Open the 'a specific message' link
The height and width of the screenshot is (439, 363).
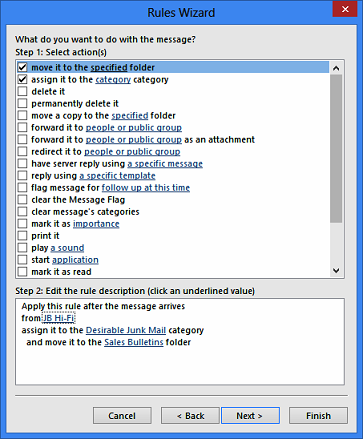(165, 164)
